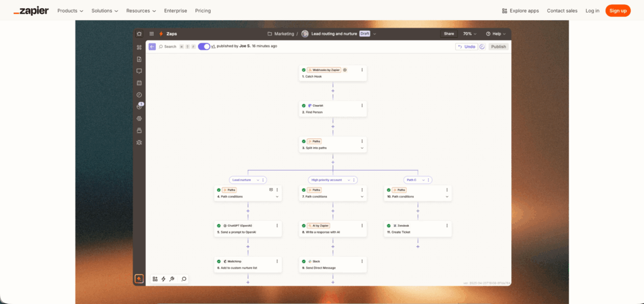Open the apps grid icon beside Zaps
644x304 pixels.
click(152, 34)
